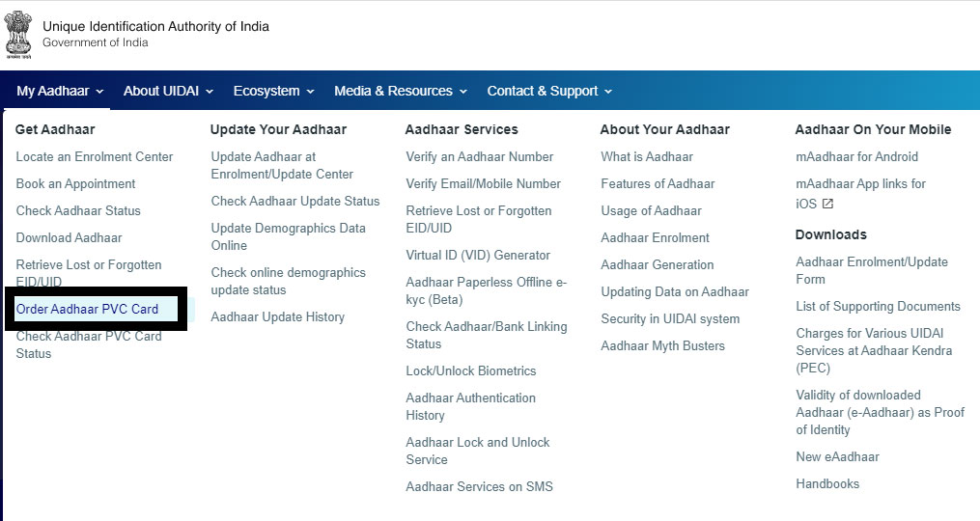The height and width of the screenshot is (521, 980).
Task: Open Lock/Unlock Biometrics link
Action: [x=470, y=370]
